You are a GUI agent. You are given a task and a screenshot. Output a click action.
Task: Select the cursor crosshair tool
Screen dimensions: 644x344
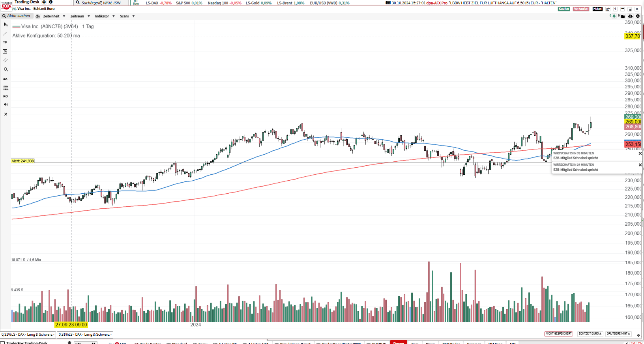coord(6,24)
